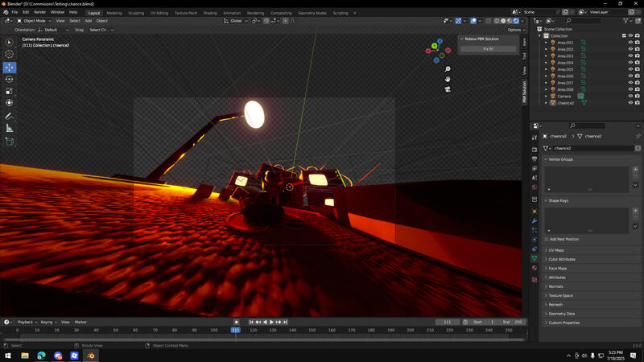The height and width of the screenshot is (362, 644).
Task: Click the current frame 111 marker
Action: click(x=235, y=330)
